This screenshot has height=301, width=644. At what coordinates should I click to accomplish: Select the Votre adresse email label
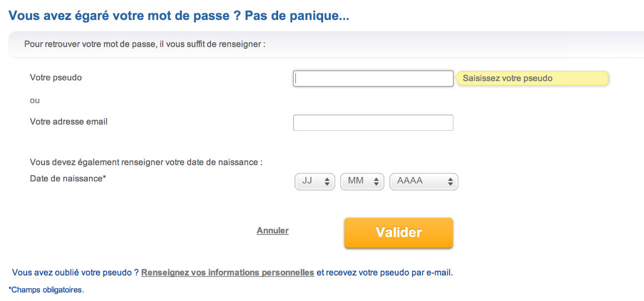point(69,121)
